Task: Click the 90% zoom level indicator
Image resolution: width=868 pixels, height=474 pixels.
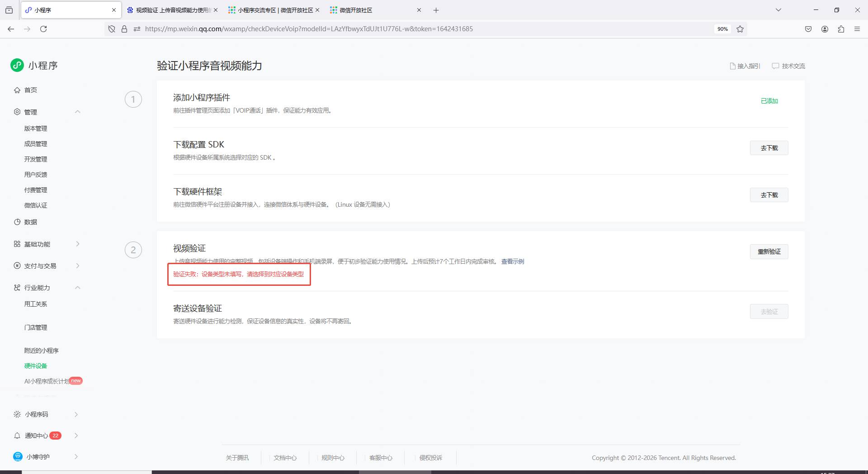Action: pos(722,29)
